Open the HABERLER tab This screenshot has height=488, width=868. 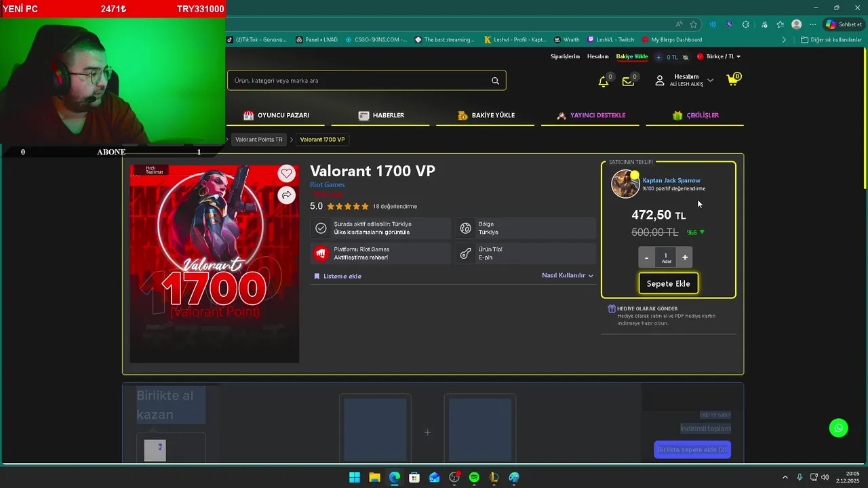[x=381, y=115]
